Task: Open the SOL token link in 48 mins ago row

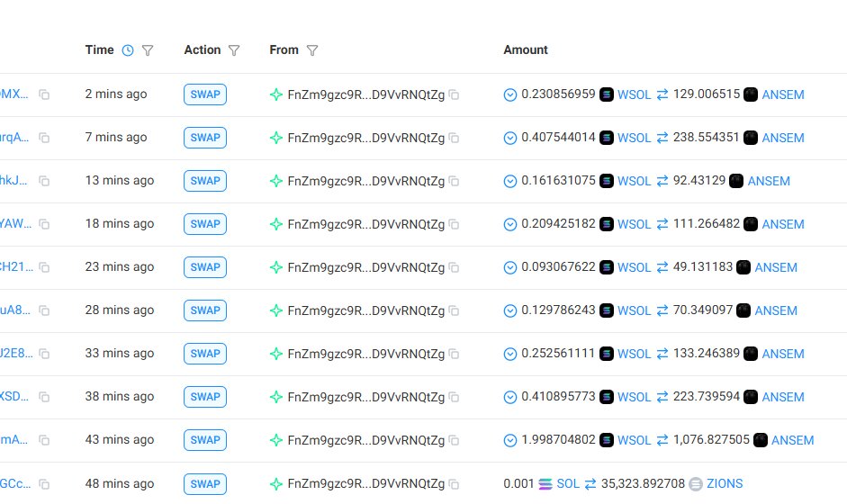Action: coord(568,483)
